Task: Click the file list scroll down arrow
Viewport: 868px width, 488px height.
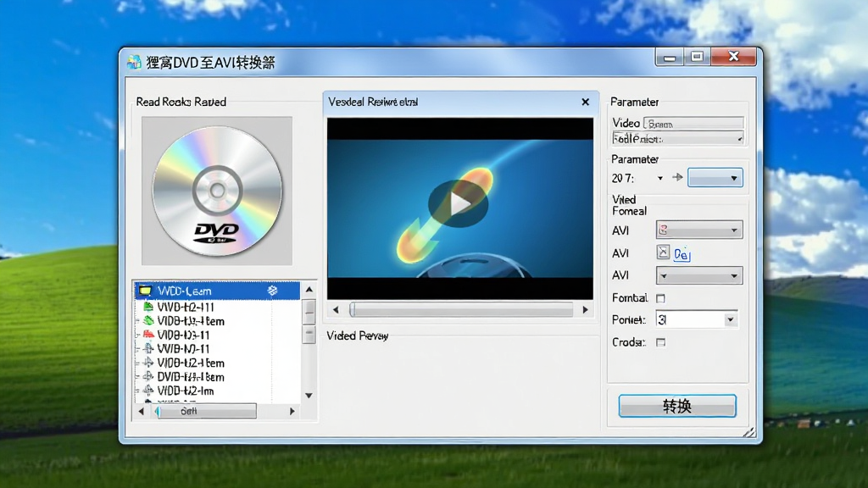Action: [309, 396]
